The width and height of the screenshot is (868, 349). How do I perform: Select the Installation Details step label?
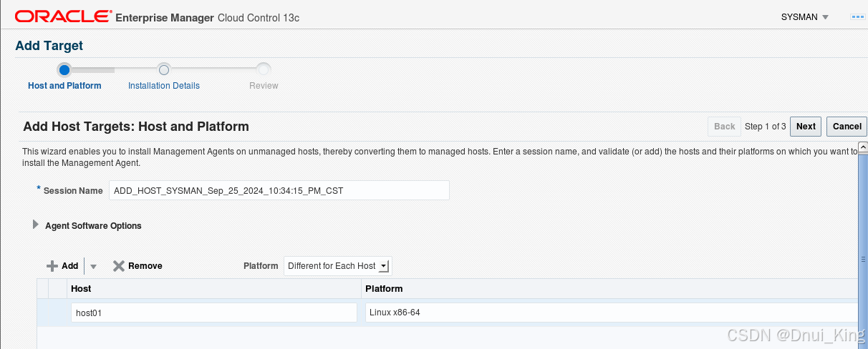click(164, 86)
